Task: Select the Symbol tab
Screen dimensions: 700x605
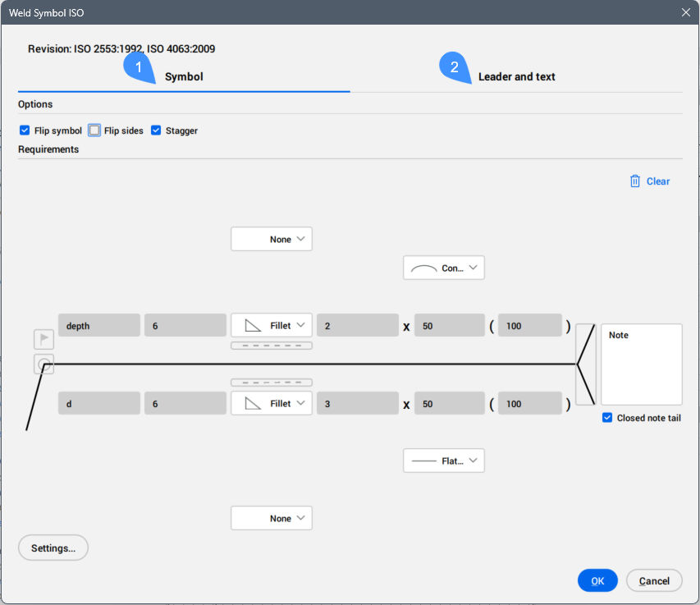Action: (x=184, y=77)
